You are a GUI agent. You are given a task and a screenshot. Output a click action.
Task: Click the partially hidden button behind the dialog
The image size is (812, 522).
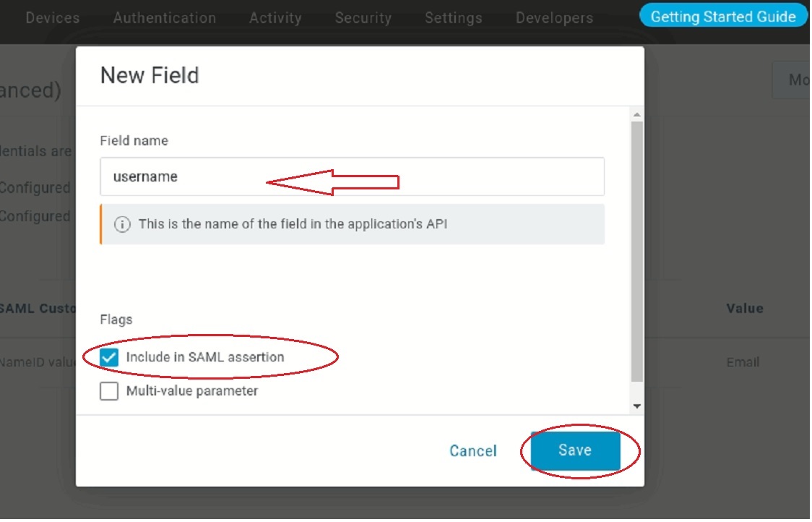point(792,80)
